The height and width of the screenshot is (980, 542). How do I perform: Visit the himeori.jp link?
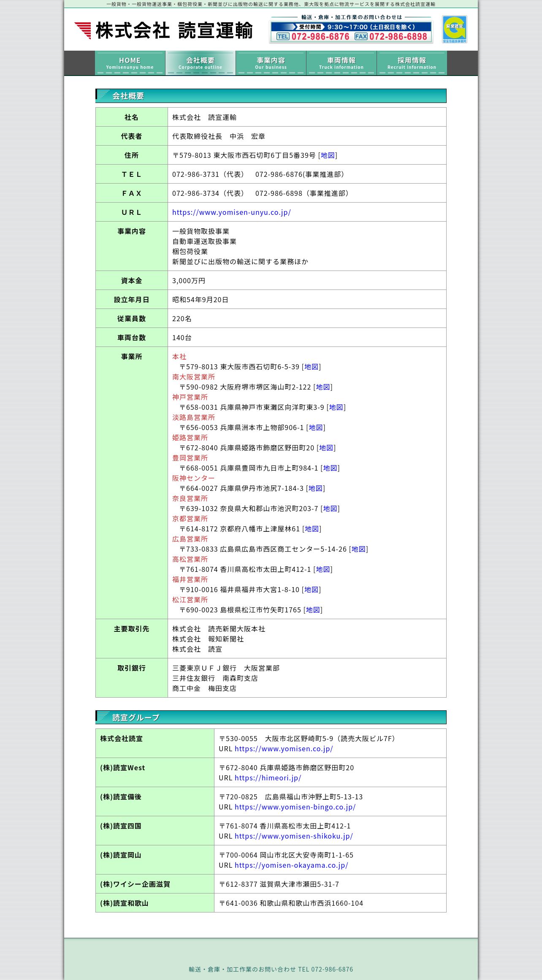[268, 778]
